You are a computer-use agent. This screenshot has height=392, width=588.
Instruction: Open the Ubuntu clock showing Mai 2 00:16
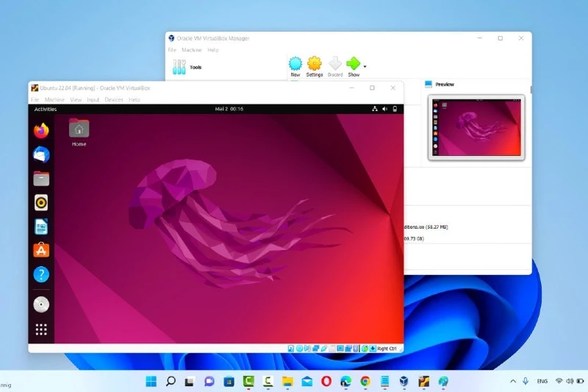click(229, 109)
